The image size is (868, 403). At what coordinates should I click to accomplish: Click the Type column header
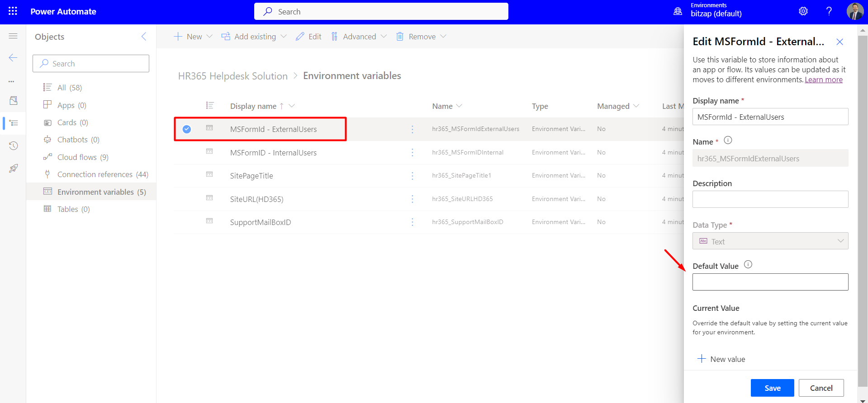click(x=540, y=106)
